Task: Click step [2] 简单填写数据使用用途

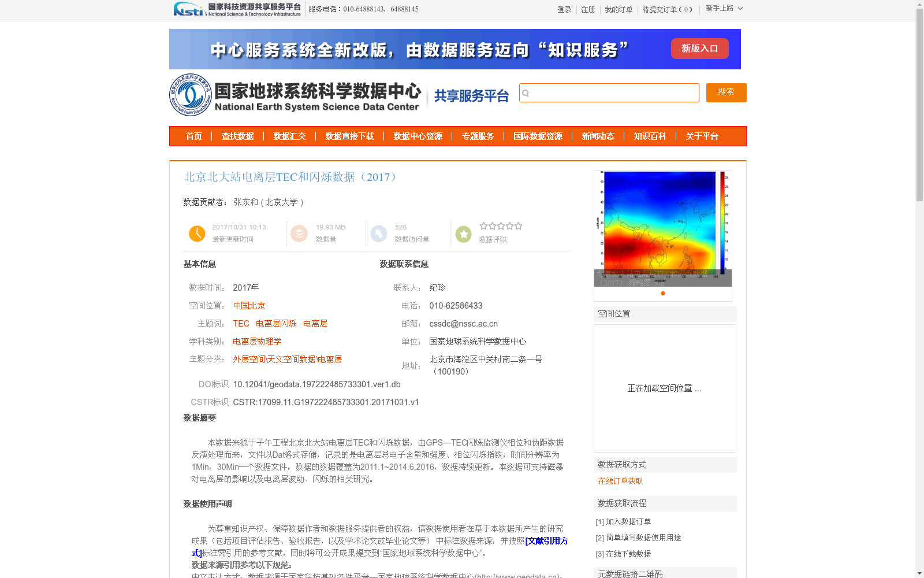Action: [x=638, y=538]
